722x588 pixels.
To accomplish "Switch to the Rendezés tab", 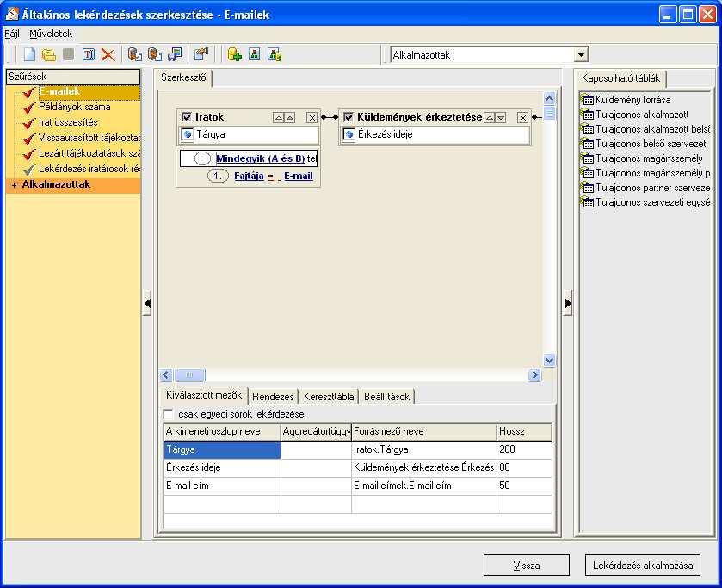I will pos(273,396).
